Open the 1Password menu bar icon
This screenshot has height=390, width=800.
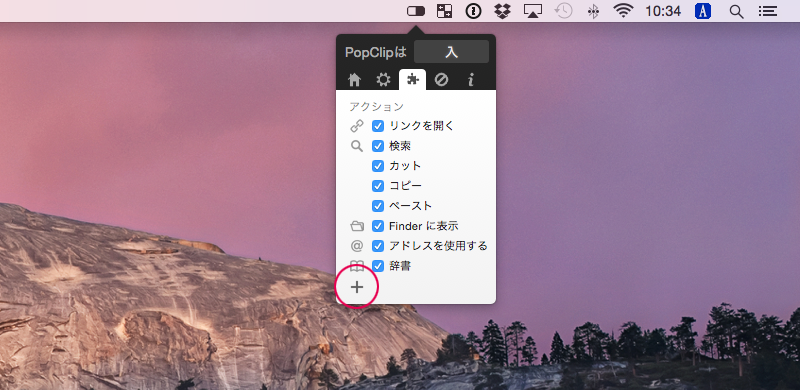click(x=473, y=11)
